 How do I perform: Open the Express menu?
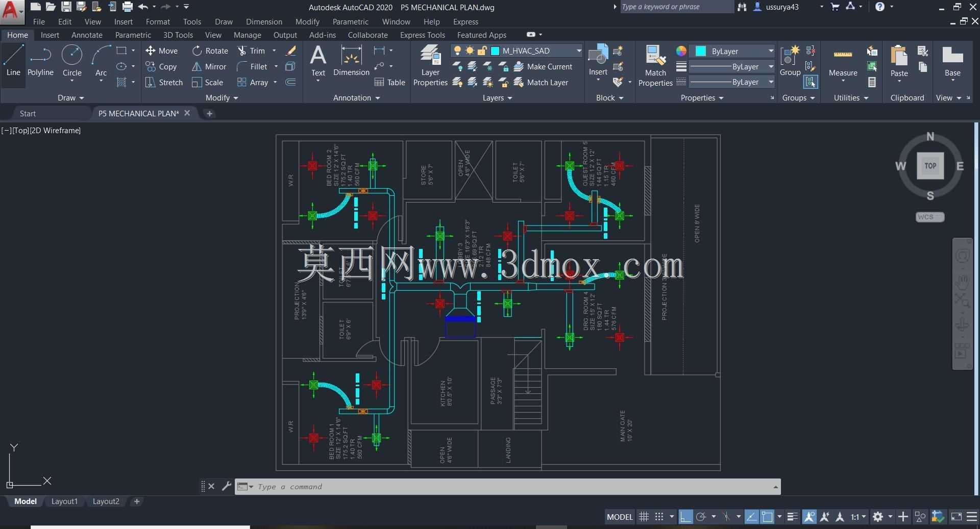point(465,21)
